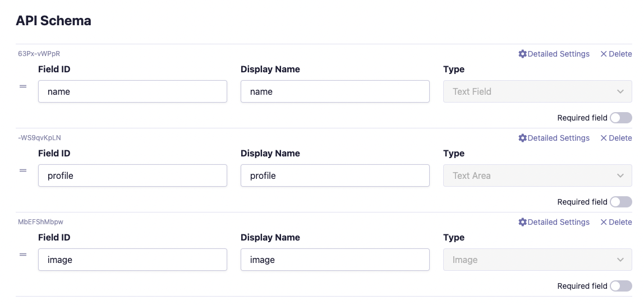Toggle Required field for the name field
The height and width of the screenshot is (305, 644).
coord(620,118)
